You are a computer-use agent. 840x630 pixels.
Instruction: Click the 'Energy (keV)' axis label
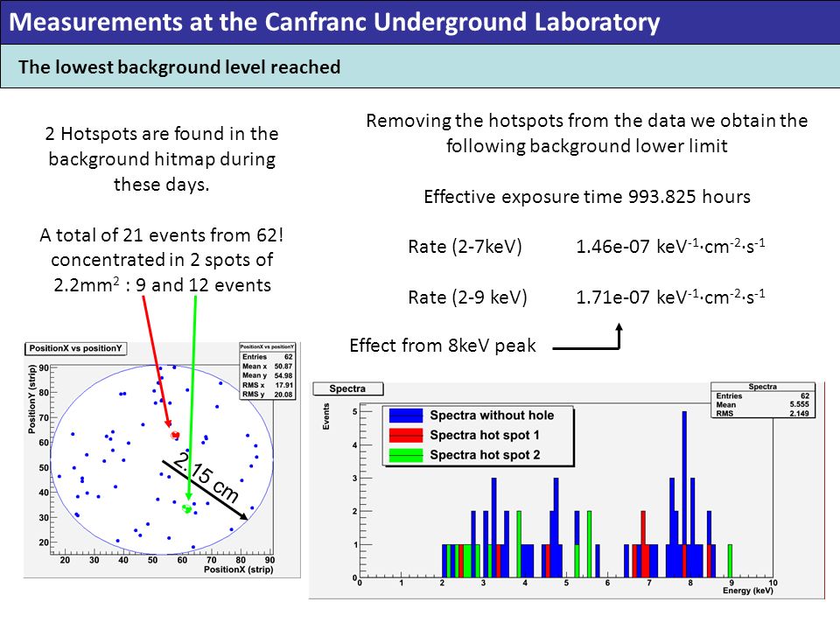(x=748, y=591)
